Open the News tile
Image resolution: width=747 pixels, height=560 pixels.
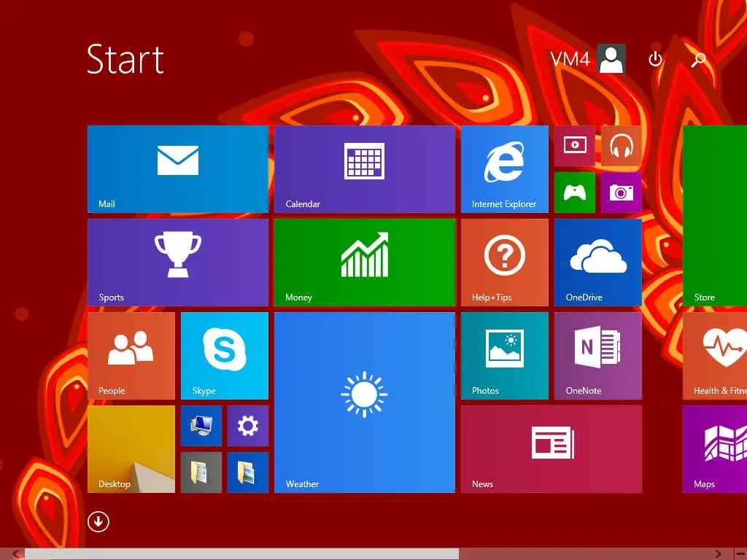coord(551,449)
